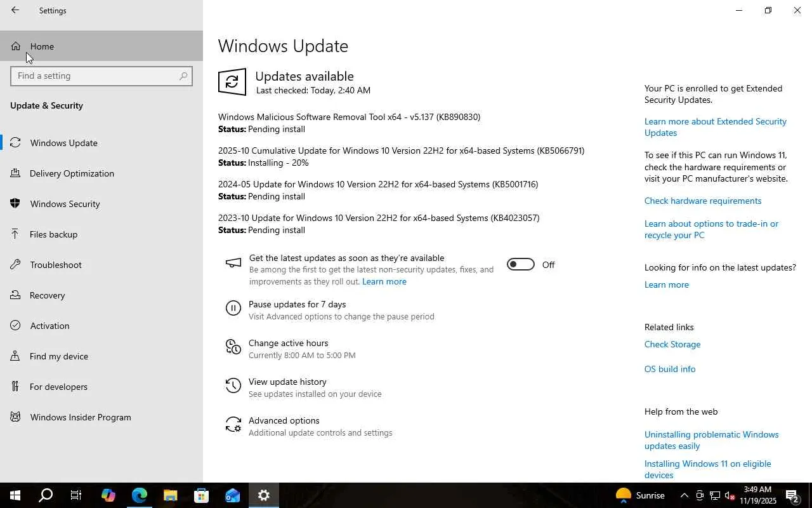The height and width of the screenshot is (508, 812).
Task: Click Learn more under latest updates info
Action: tap(667, 284)
